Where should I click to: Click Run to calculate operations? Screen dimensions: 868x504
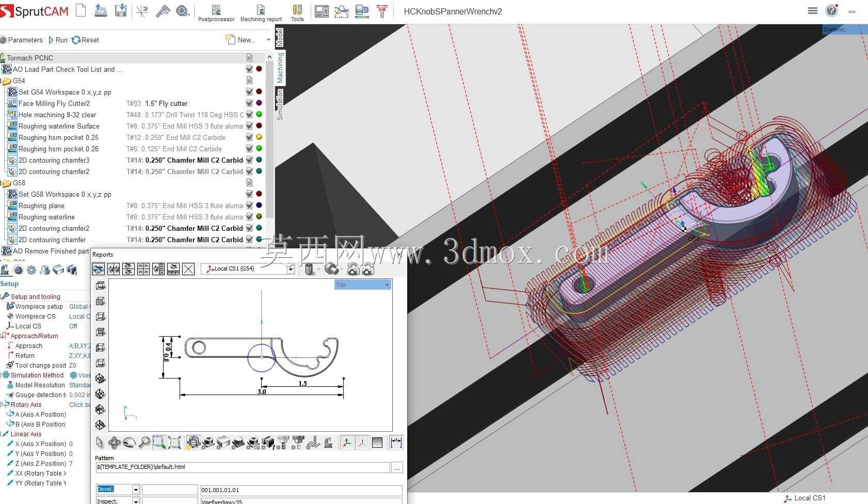point(58,40)
